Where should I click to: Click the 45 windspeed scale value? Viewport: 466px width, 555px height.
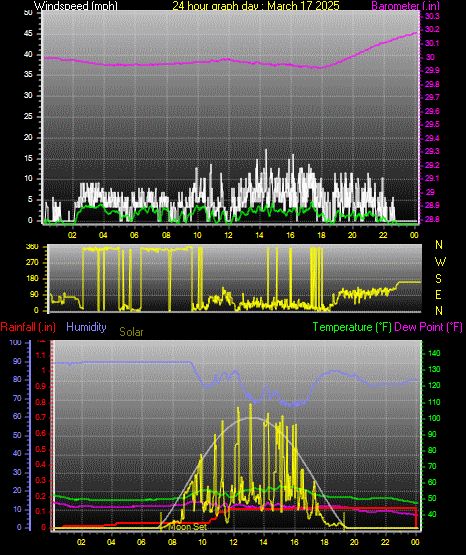click(28, 34)
